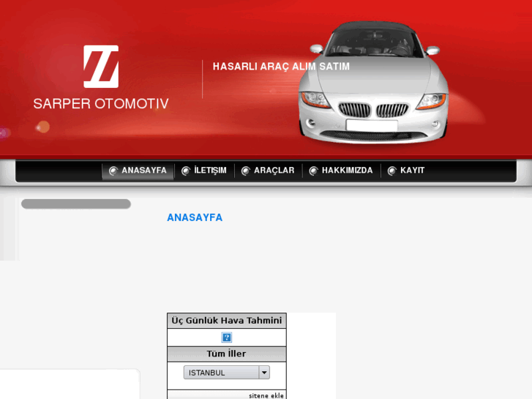Click the HASARLI ARAÇ ALIM SATIM slogan
Image resolution: width=532 pixels, height=399 pixels.
click(x=281, y=66)
